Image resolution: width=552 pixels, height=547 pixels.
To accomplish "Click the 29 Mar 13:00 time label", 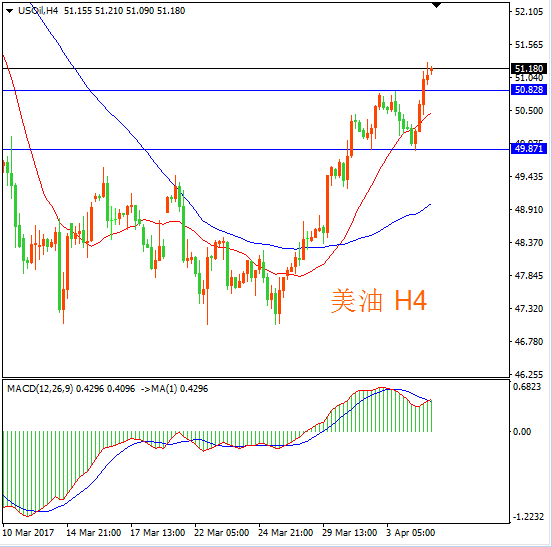I will pos(350,533).
